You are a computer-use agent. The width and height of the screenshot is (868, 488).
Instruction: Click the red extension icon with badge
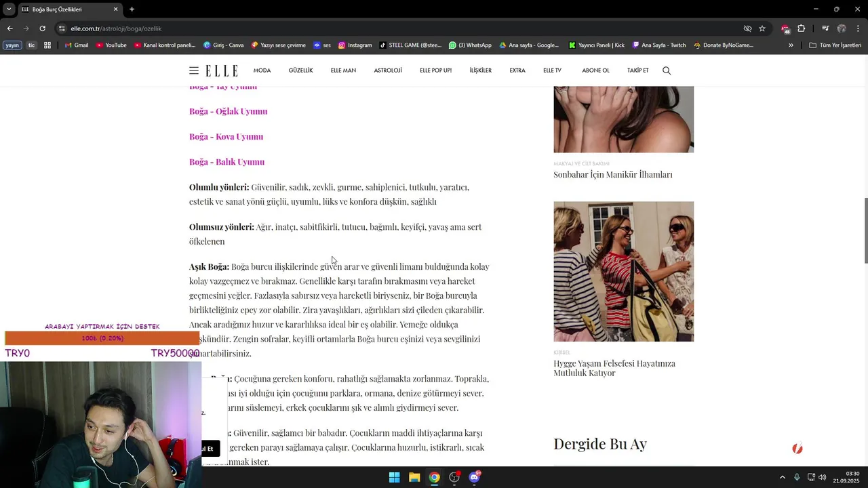coord(785,28)
